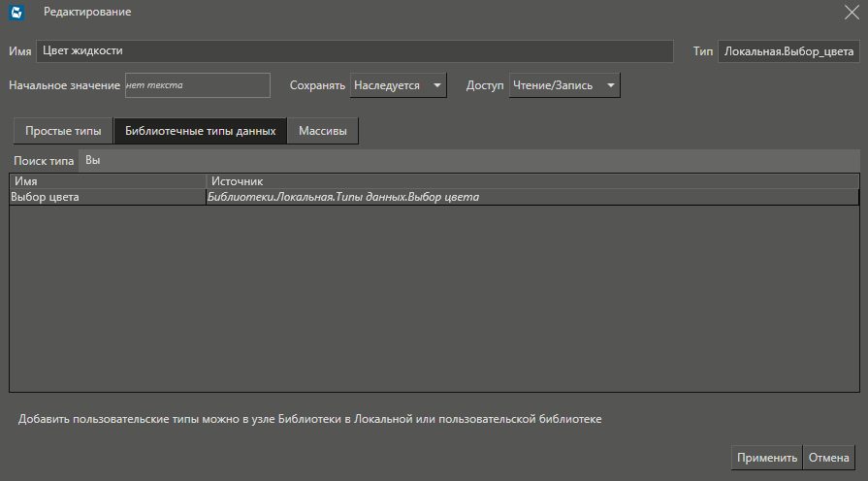
Task: Open the Сохранять dropdown set to Наследуется
Action: (398, 85)
